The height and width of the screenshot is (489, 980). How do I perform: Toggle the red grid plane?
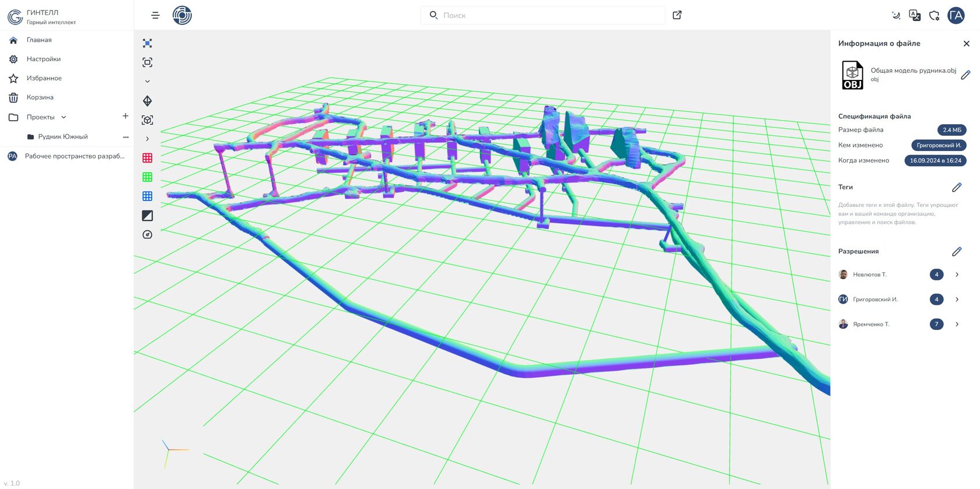click(148, 158)
